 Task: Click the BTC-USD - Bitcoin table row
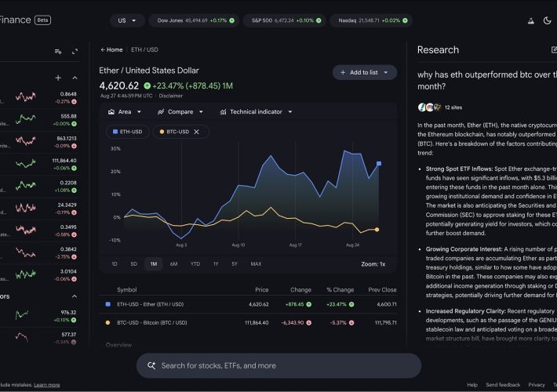pos(248,323)
